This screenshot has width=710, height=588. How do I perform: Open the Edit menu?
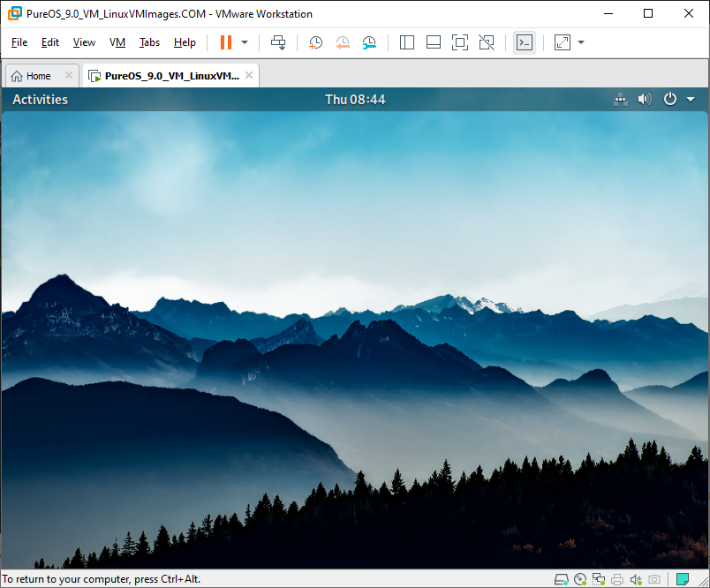(x=50, y=42)
